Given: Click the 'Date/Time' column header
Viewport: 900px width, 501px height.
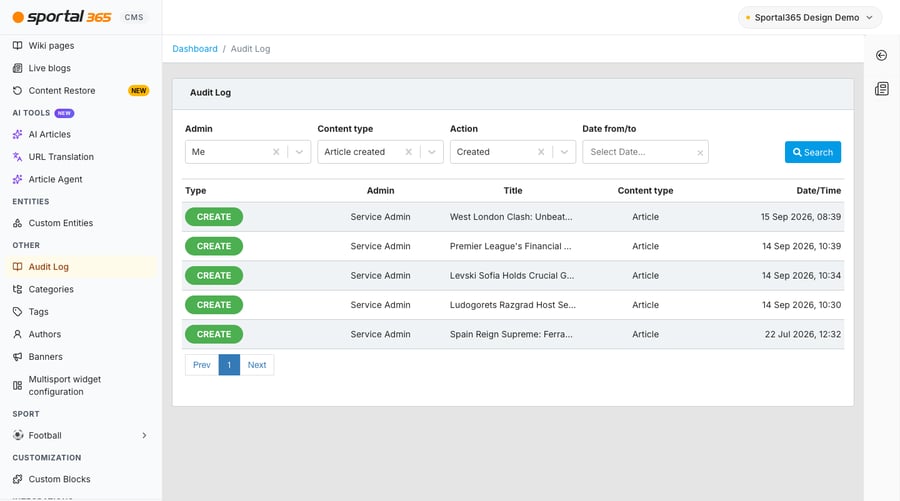Looking at the screenshot, I should point(818,191).
